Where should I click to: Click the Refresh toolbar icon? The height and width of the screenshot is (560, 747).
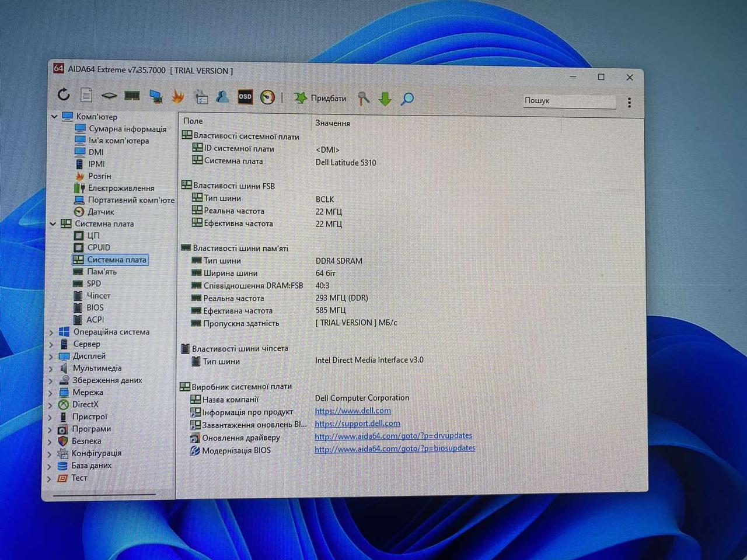pyautogui.click(x=64, y=94)
